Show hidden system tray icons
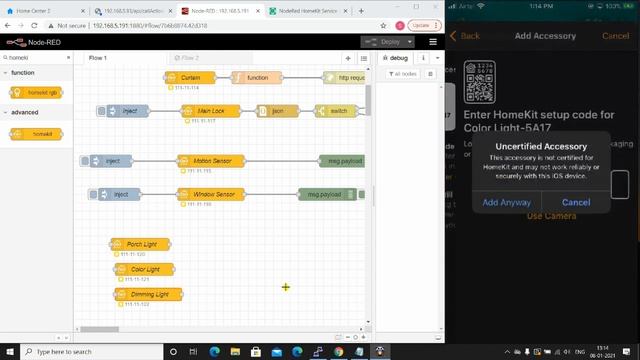The width and height of the screenshot is (640, 360). click(x=507, y=351)
